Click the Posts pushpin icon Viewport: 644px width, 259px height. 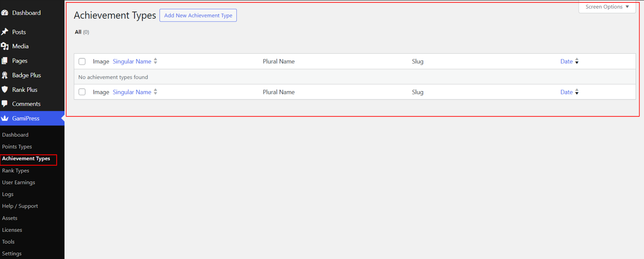pyautogui.click(x=5, y=32)
